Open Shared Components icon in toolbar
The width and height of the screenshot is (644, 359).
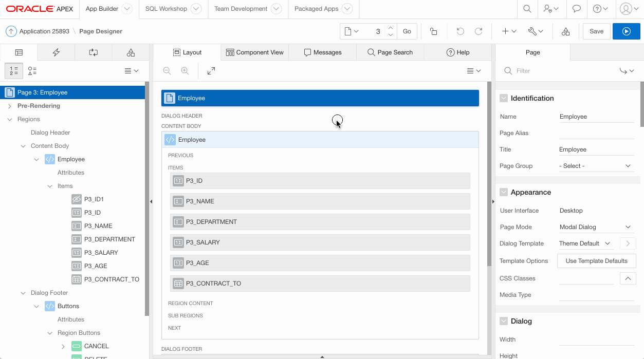tap(565, 31)
